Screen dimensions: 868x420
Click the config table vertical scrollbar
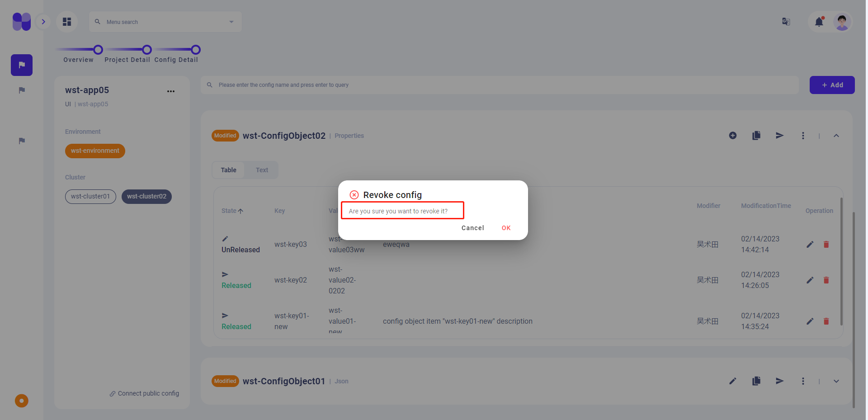[x=841, y=261]
